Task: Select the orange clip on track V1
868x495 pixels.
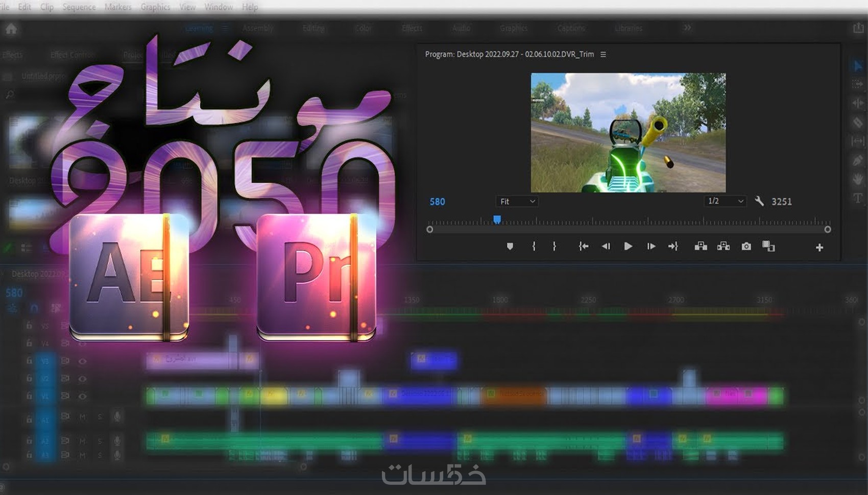Action: click(514, 395)
